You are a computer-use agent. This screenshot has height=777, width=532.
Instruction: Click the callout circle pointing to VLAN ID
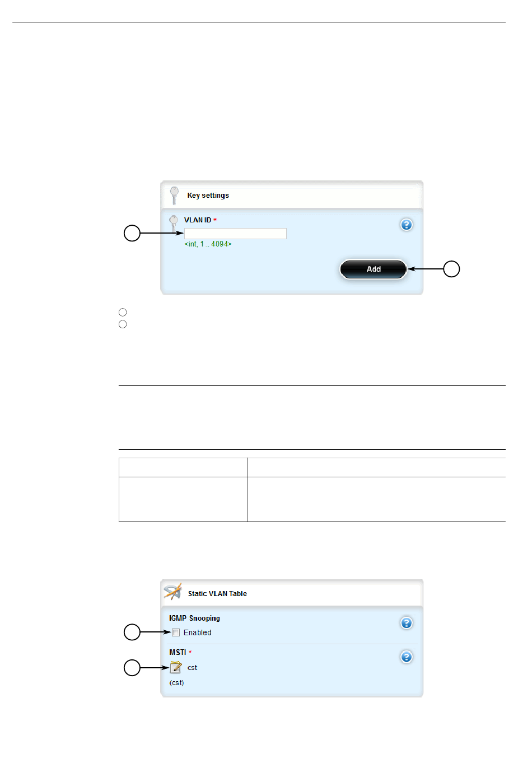click(132, 233)
